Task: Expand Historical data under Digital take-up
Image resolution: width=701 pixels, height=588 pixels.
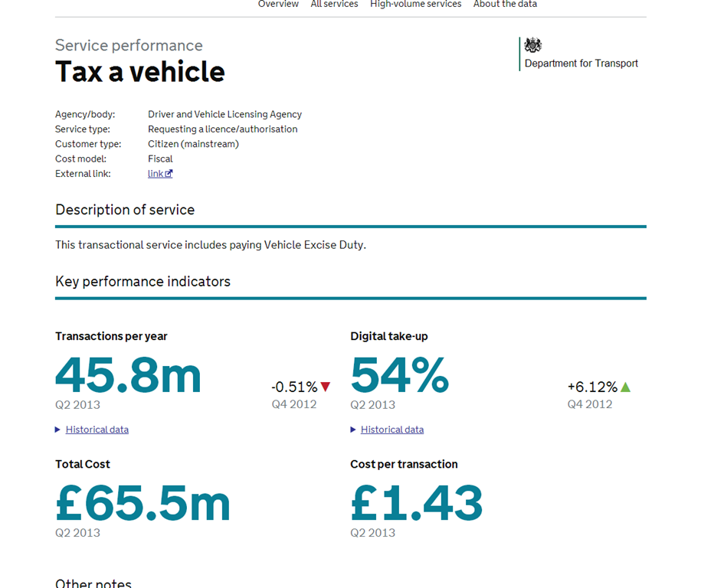Action: (x=391, y=430)
